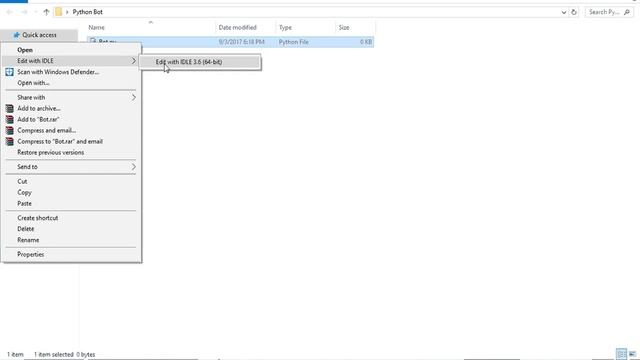Open address bar history dropdown

pos(564,12)
